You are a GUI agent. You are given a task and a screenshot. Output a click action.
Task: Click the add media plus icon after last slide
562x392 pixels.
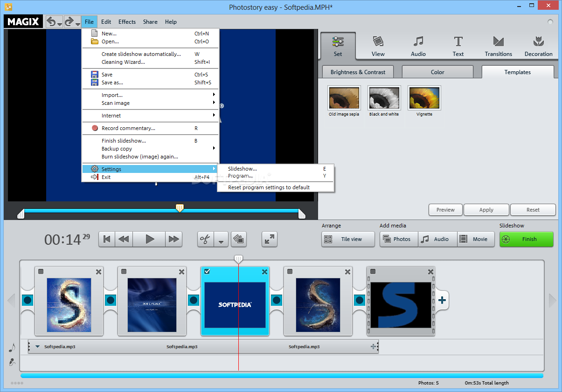(442, 300)
